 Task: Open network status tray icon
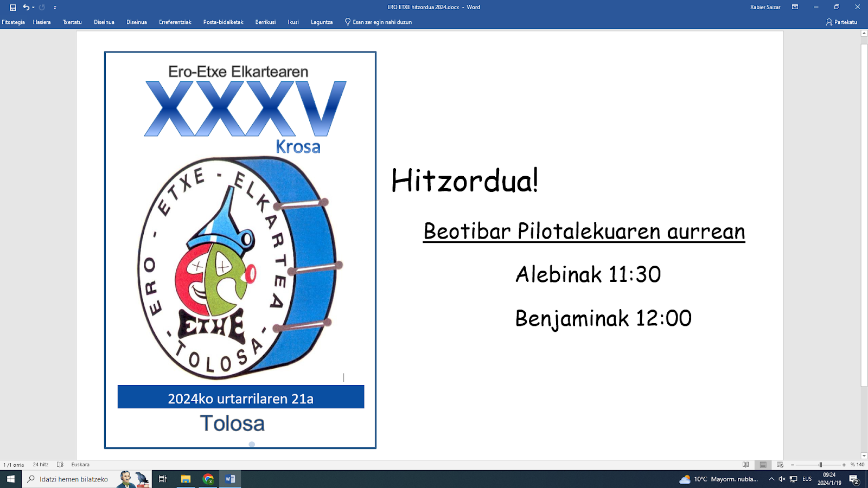pos(793,479)
